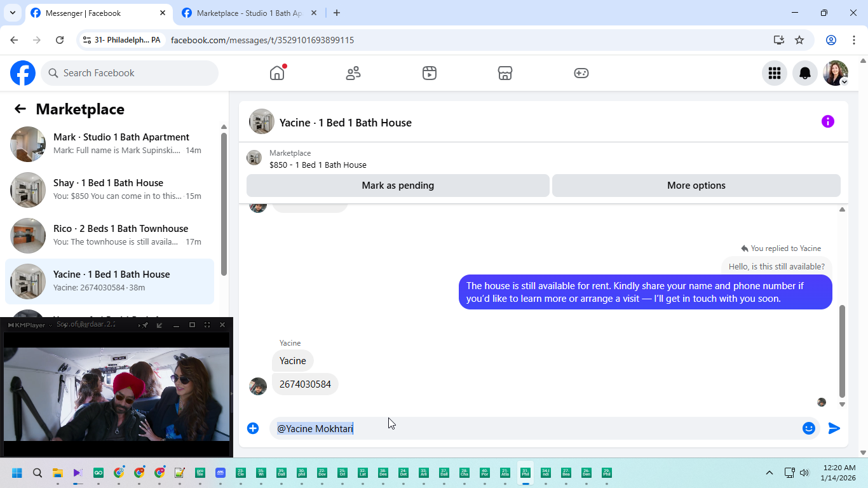The width and height of the screenshot is (868, 488).
Task: Click KMPlayer pin on top icon
Action: point(145,325)
